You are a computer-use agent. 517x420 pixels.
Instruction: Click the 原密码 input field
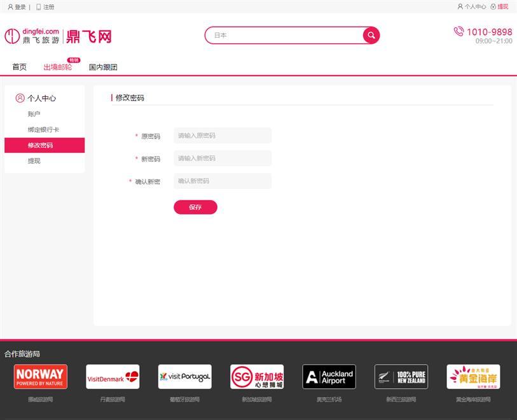point(222,136)
